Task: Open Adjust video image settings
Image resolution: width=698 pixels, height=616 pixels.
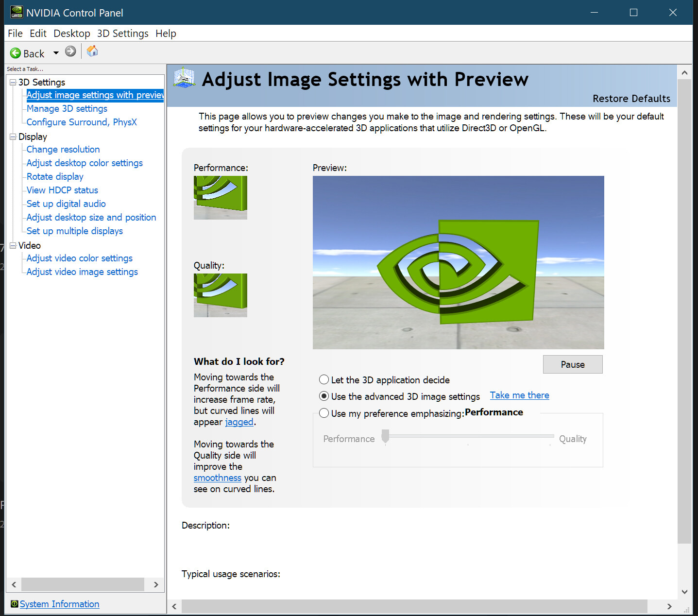Action: (x=82, y=272)
